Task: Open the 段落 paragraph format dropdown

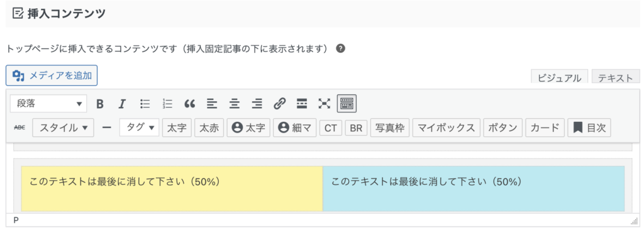Action: (x=48, y=104)
